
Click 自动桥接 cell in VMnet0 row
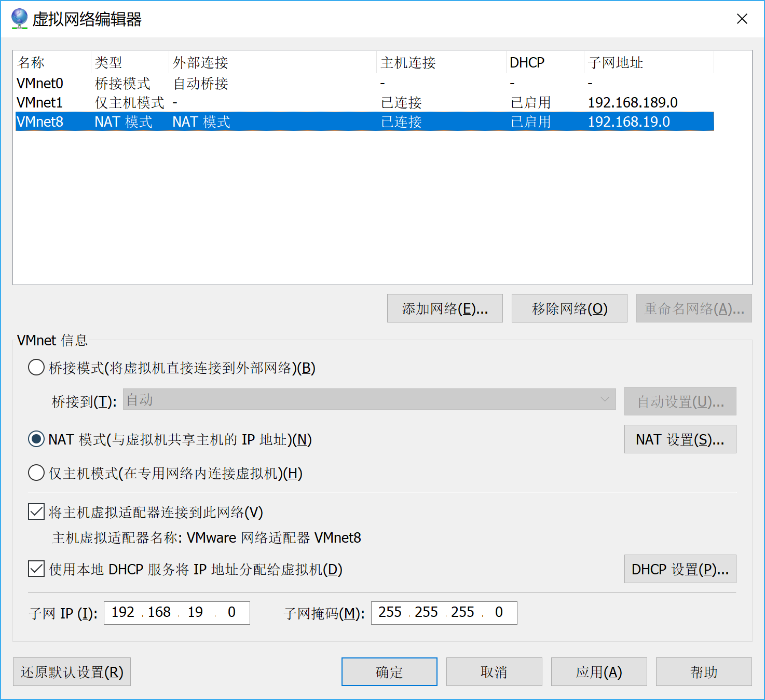pos(200,84)
